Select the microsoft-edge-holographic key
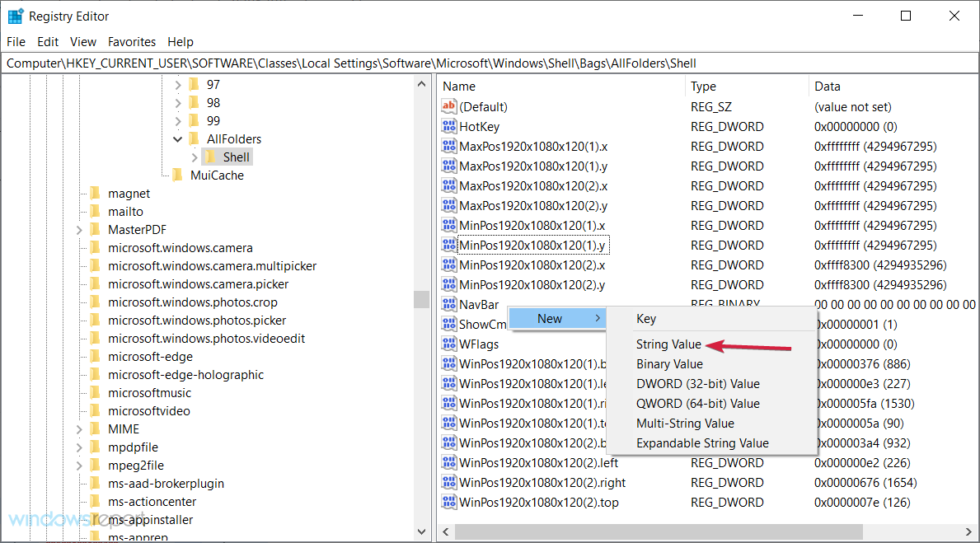 [185, 375]
